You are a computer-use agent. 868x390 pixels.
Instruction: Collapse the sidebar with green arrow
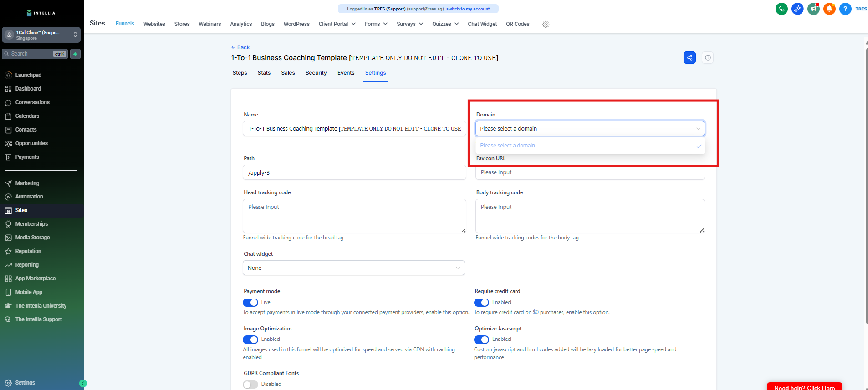coord(83,384)
